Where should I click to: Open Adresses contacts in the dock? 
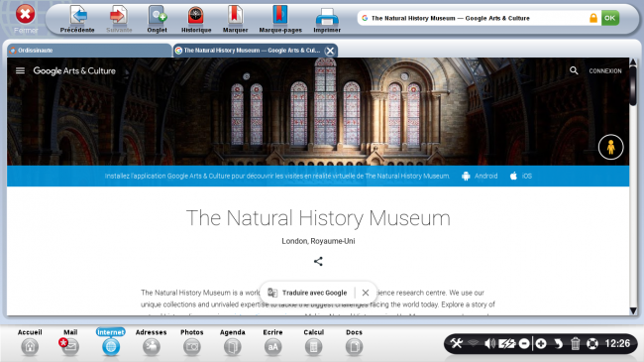152,342
